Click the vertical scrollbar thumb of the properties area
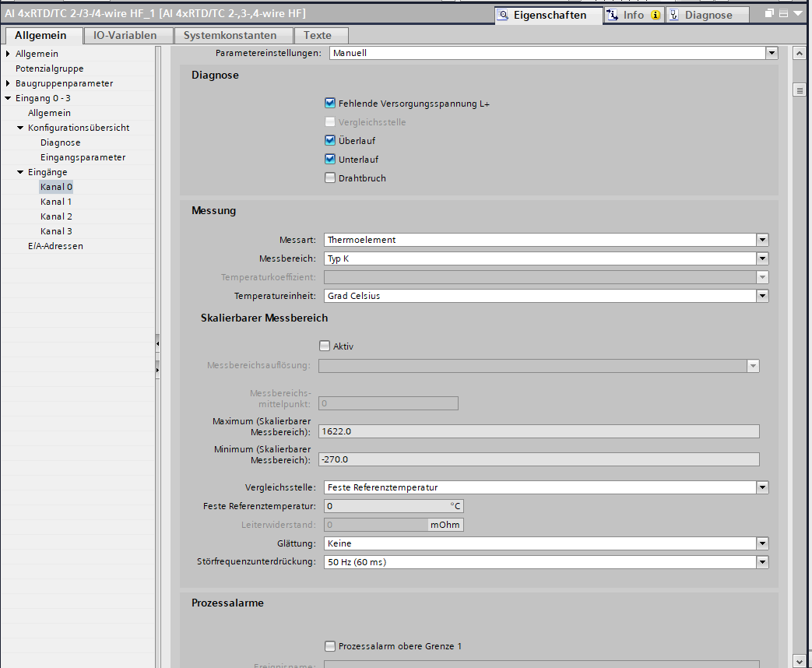This screenshot has height=668, width=812. 799,90
